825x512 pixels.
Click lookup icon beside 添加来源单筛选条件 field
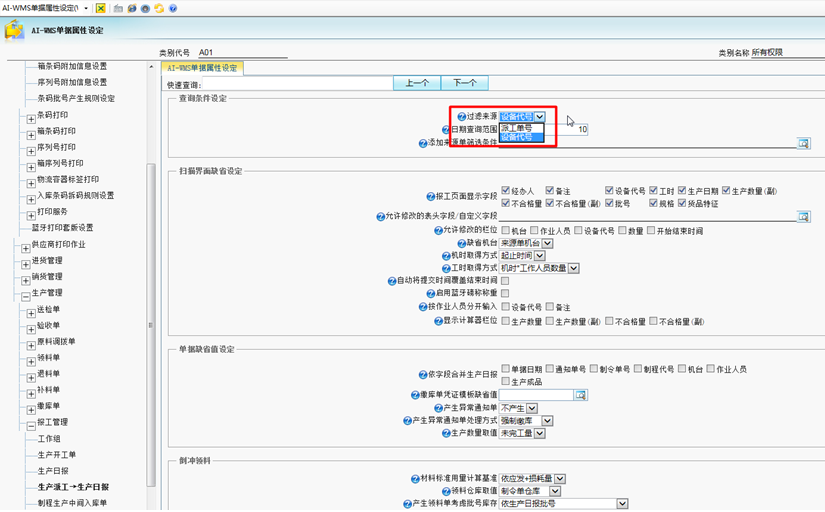(x=802, y=143)
